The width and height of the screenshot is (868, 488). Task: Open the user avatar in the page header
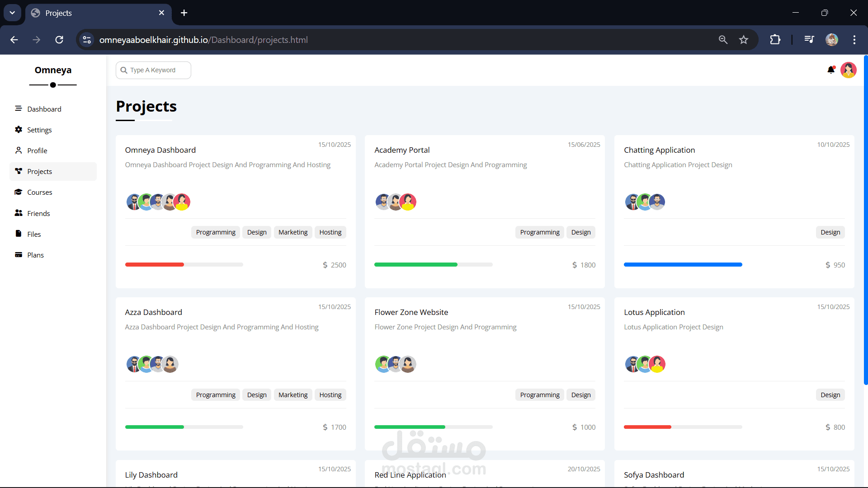tap(848, 70)
